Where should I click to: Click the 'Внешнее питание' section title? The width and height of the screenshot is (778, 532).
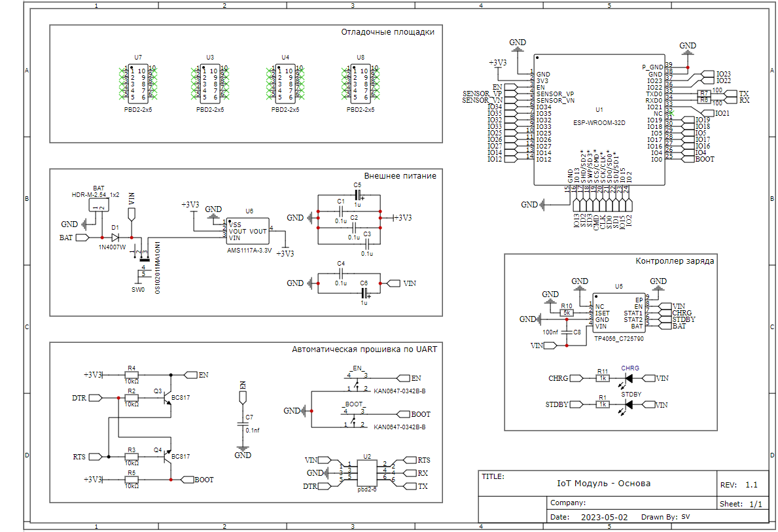pos(400,175)
